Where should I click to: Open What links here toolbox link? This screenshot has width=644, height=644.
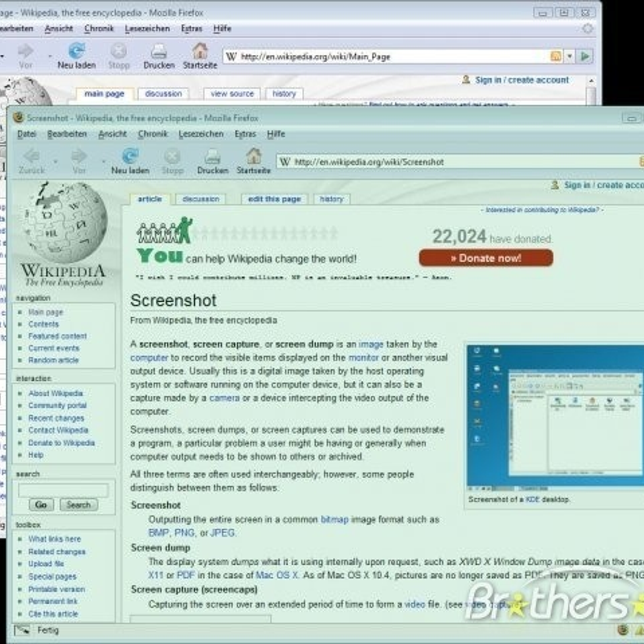[x=54, y=539]
